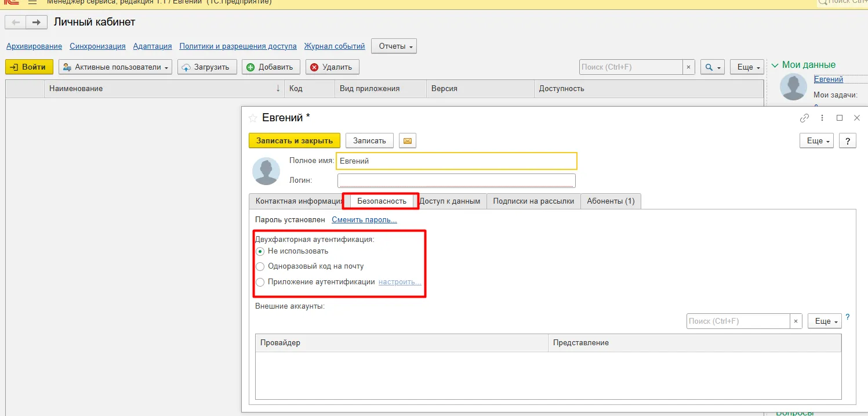Open the three-dot menu in the dialog
The height and width of the screenshot is (416, 868).
point(822,118)
